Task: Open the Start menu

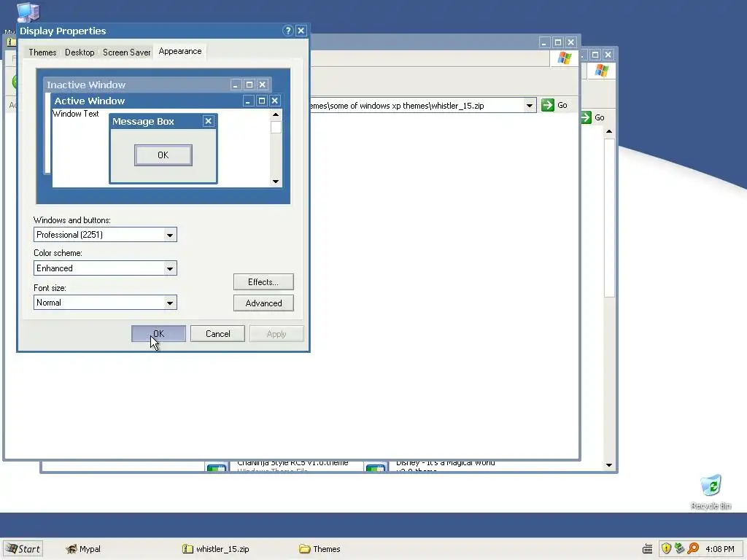Action: tap(23, 548)
